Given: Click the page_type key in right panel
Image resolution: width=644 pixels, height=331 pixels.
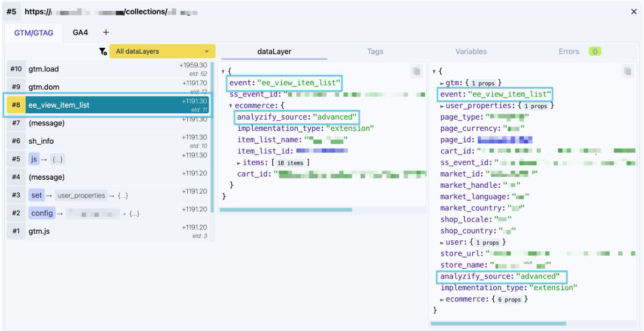Looking at the screenshot, I should pos(461,117).
